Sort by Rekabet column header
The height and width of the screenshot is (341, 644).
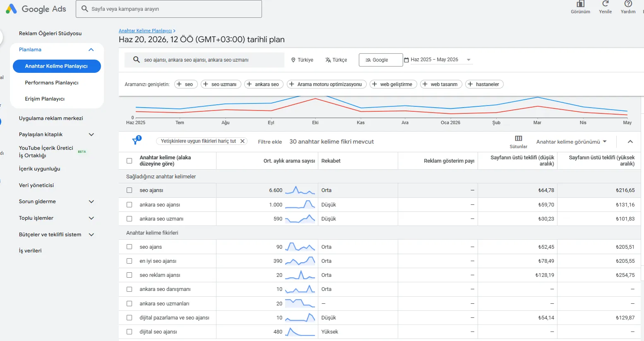pyautogui.click(x=331, y=161)
